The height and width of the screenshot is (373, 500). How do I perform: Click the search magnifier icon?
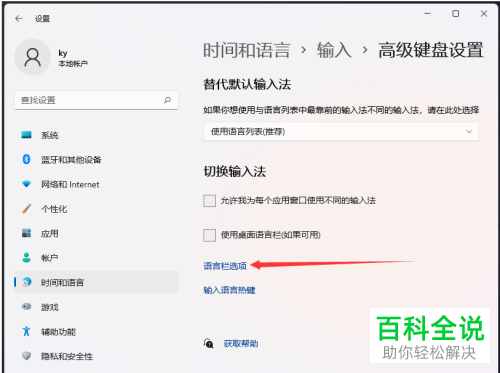[x=167, y=100]
